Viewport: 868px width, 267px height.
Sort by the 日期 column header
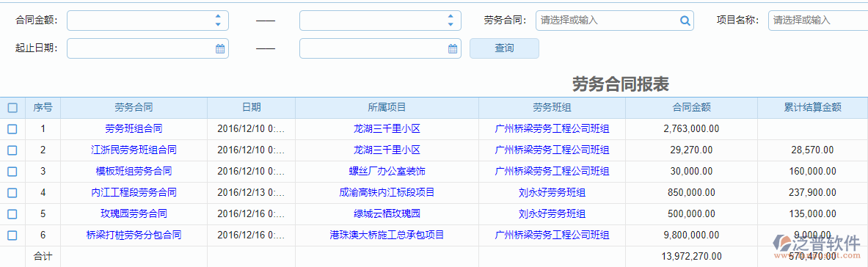click(252, 108)
